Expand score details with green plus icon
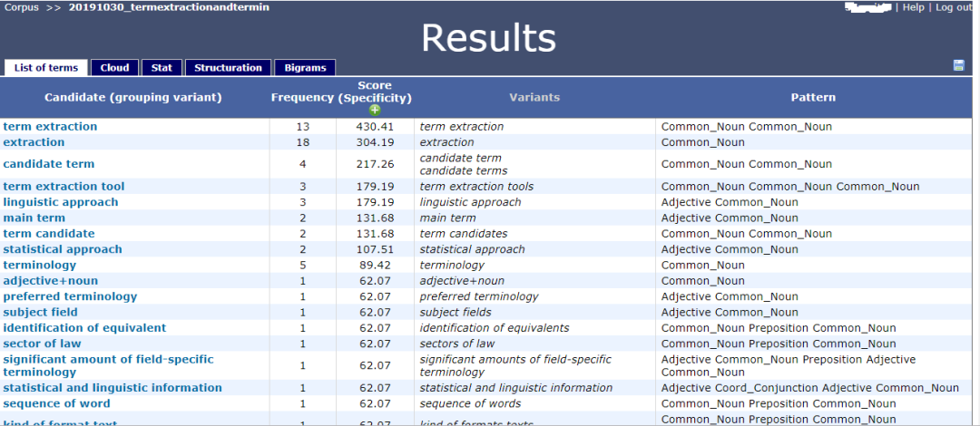This screenshot has height=426, width=980. 375,110
